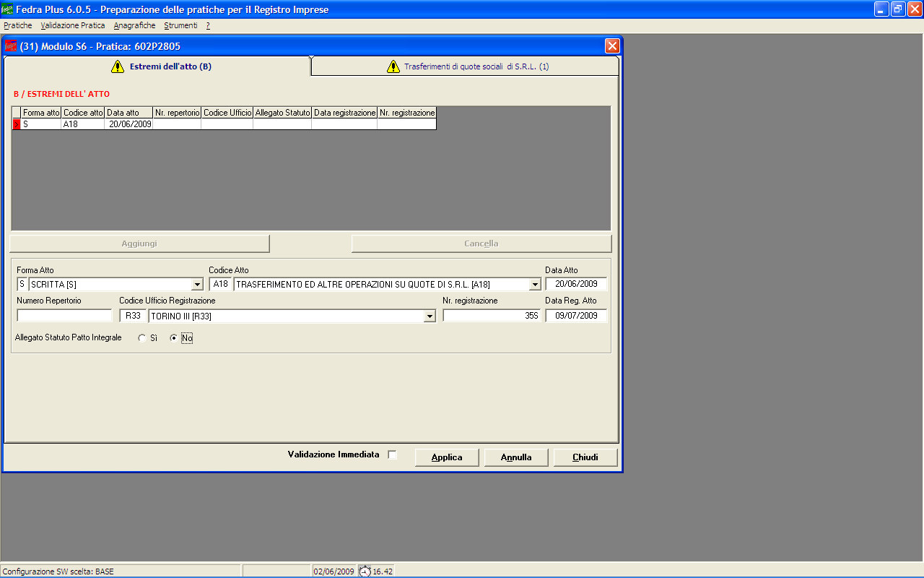The width and height of the screenshot is (924, 578).
Task: Click the TRASFERIMENTO ED ALTRE OPERAZIONI combo box
Action: point(387,285)
